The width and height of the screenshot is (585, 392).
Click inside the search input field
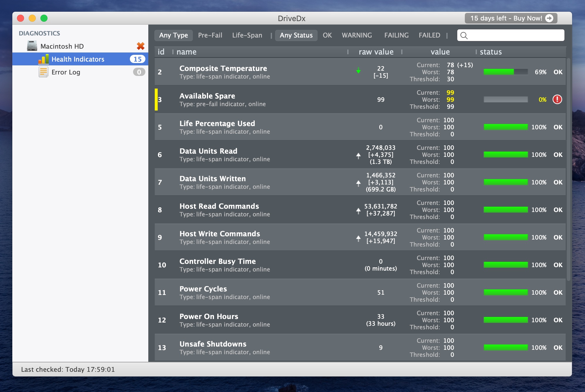tap(516, 35)
